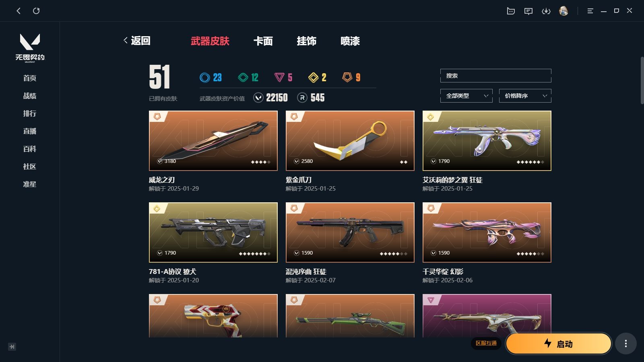Open the message feedback icon
This screenshot has width=644, height=362.
528,11
